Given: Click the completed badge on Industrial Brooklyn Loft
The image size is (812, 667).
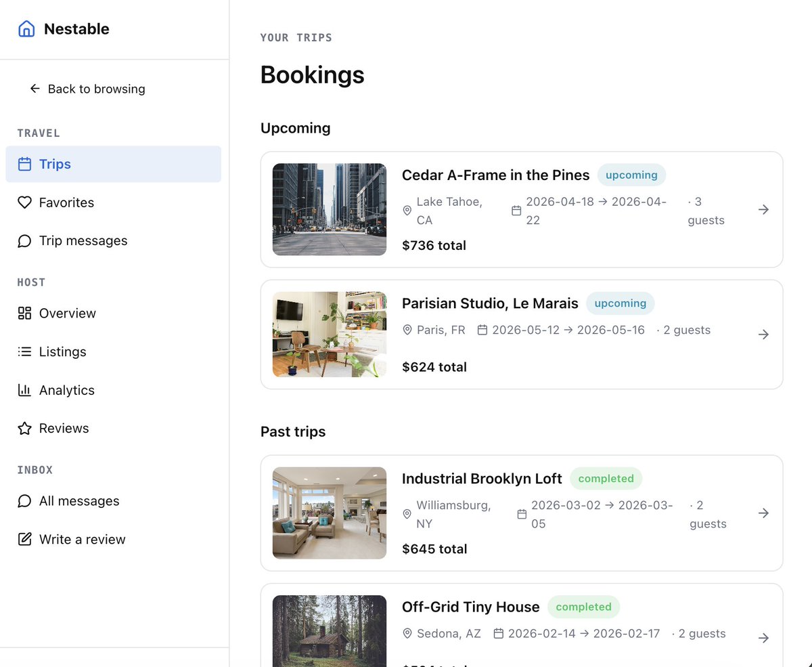Looking at the screenshot, I should (606, 479).
